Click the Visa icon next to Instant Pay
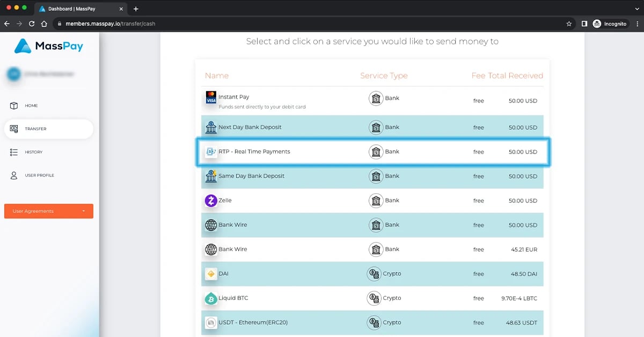 [211, 98]
